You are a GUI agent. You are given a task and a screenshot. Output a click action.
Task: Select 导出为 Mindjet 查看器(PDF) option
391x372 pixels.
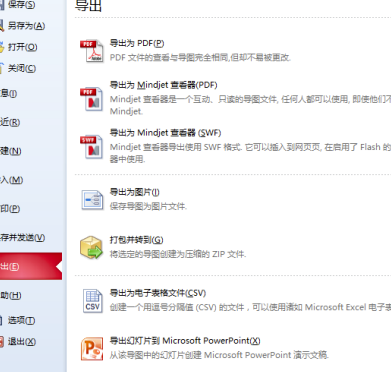pyautogui.click(x=164, y=85)
